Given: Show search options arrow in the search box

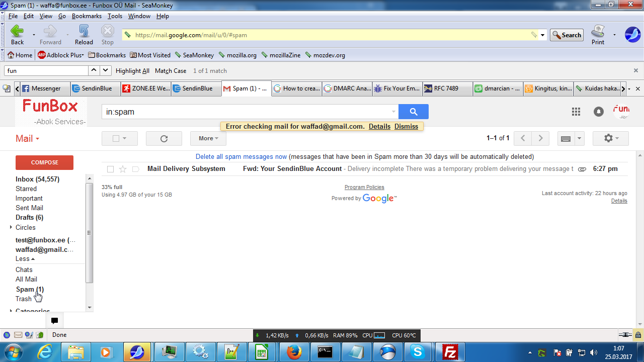Looking at the screenshot, I should (x=393, y=112).
